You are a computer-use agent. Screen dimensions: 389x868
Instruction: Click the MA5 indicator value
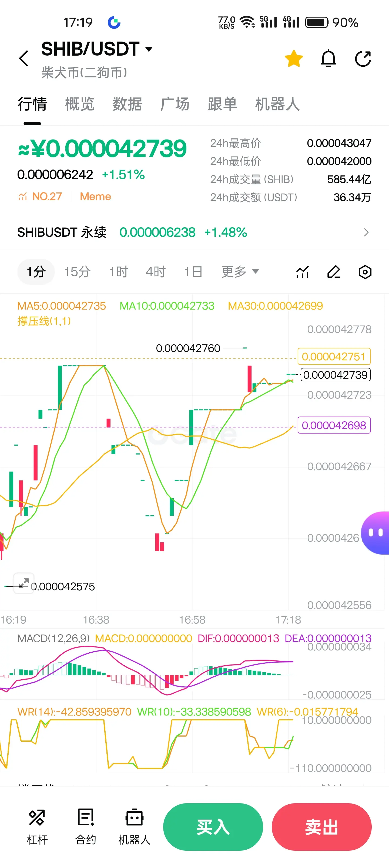click(62, 306)
